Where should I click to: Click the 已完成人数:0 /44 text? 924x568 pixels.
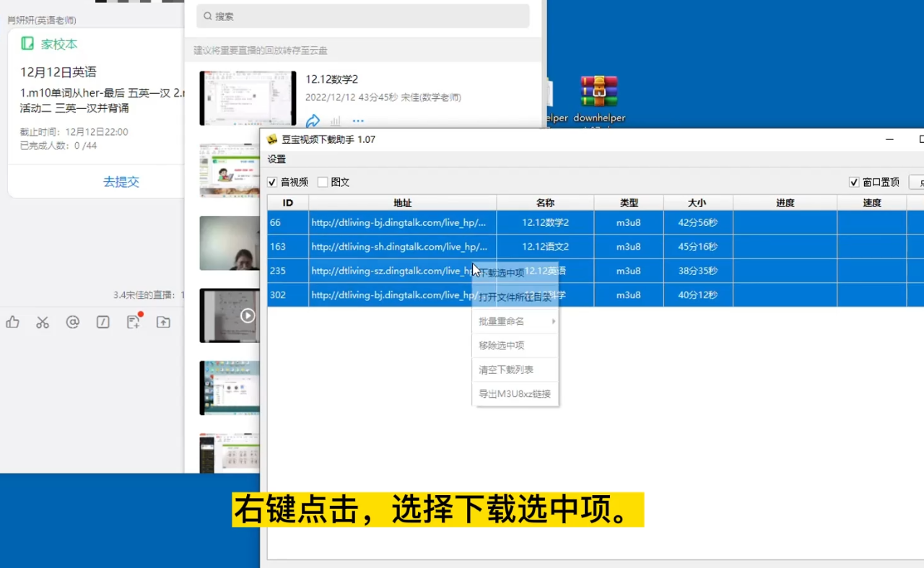(58, 146)
